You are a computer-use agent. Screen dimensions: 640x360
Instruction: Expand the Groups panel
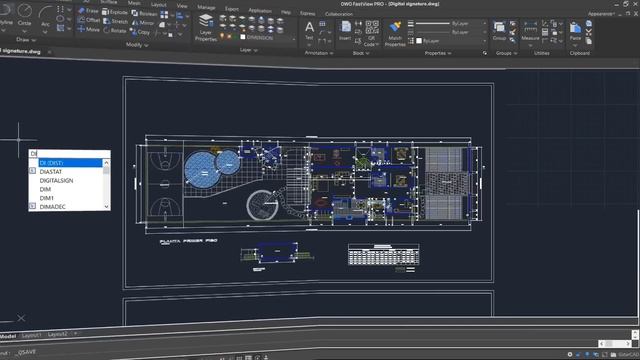(506, 53)
